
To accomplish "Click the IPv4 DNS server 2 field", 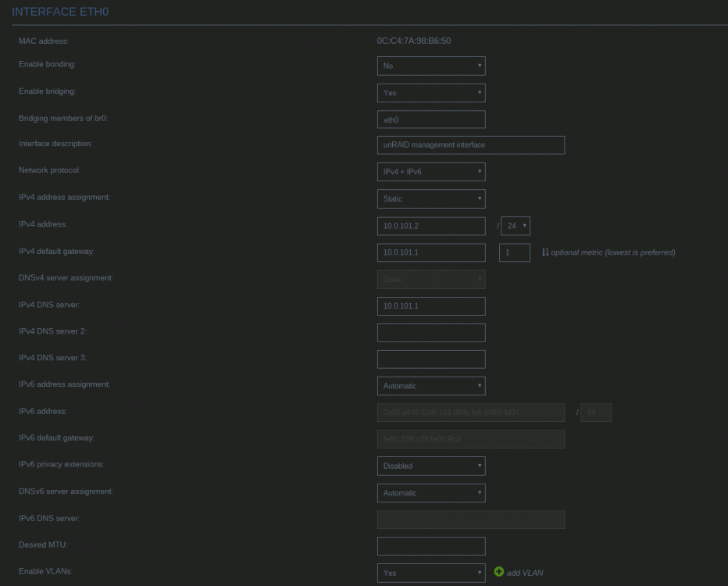I will pos(431,333).
